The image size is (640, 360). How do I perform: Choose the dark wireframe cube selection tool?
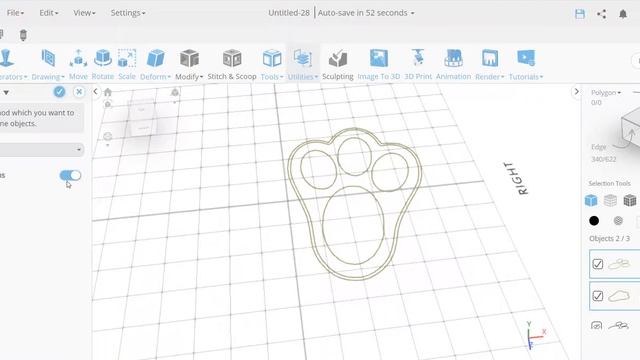[630, 200]
